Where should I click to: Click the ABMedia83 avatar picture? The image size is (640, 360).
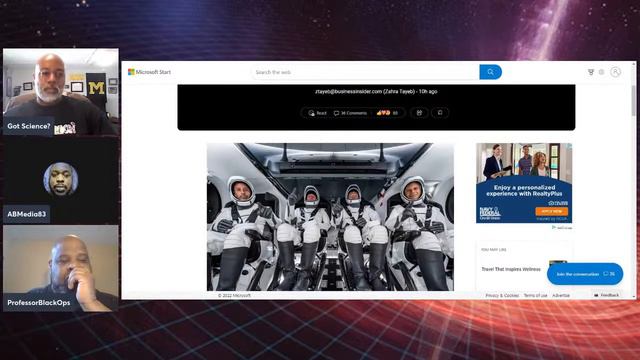tap(60, 179)
